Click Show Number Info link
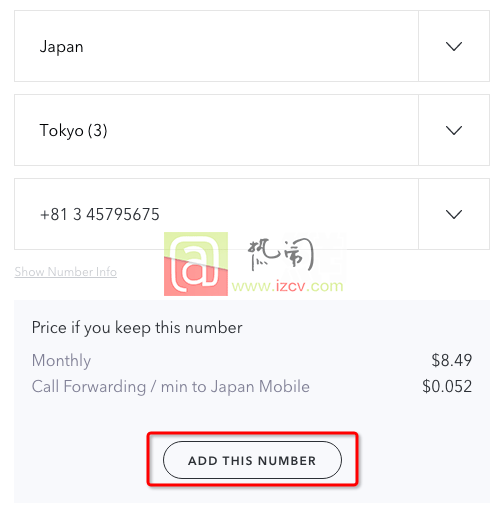This screenshot has height=513, width=497. 66,272
